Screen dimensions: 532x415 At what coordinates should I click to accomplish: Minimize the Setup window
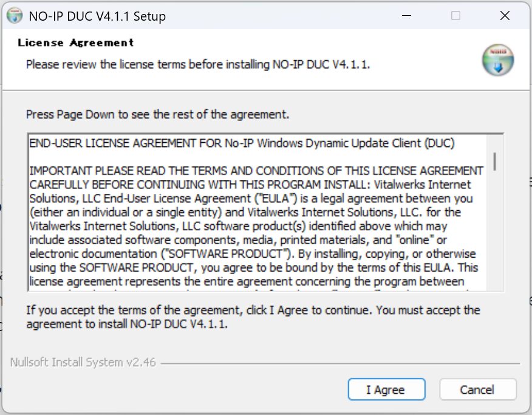click(x=406, y=16)
